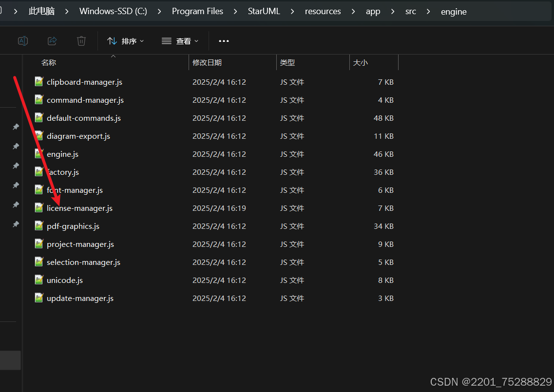554x392 pixels.
Task: Click the clipboard-manager.js file name
Action: [84, 82]
